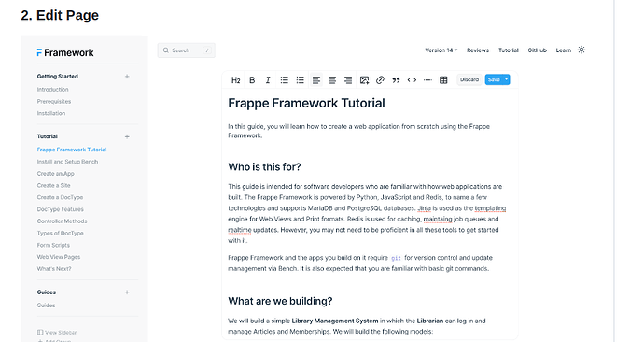Image resolution: width=644 pixels, height=342 pixels.
Task: Click the Frappe Framework Tutorial heading in the editor
Action: pos(306,103)
